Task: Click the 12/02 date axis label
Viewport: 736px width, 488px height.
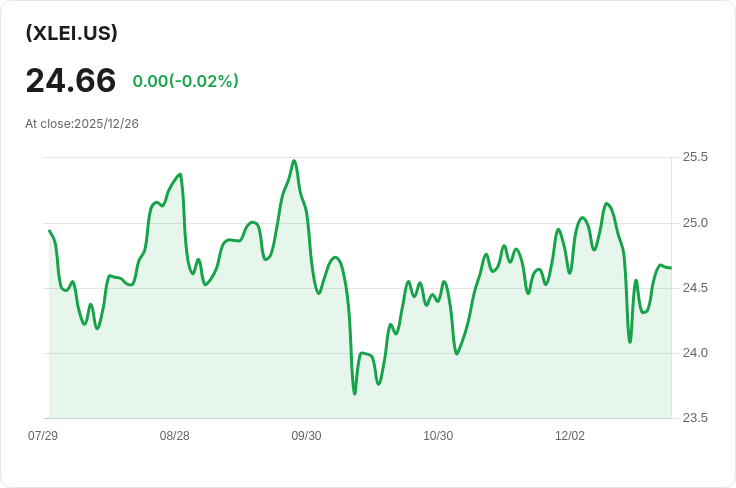Action: [570, 436]
